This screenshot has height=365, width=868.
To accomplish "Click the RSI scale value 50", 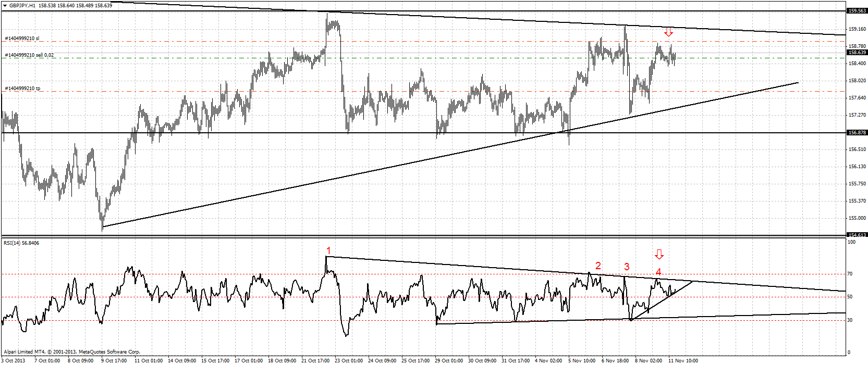I will pyautogui.click(x=850, y=297).
